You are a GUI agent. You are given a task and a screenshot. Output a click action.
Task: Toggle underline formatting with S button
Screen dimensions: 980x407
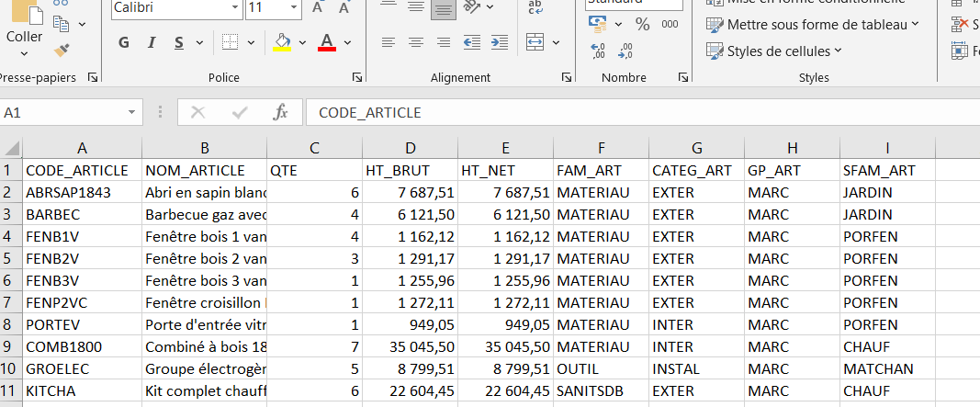177,42
